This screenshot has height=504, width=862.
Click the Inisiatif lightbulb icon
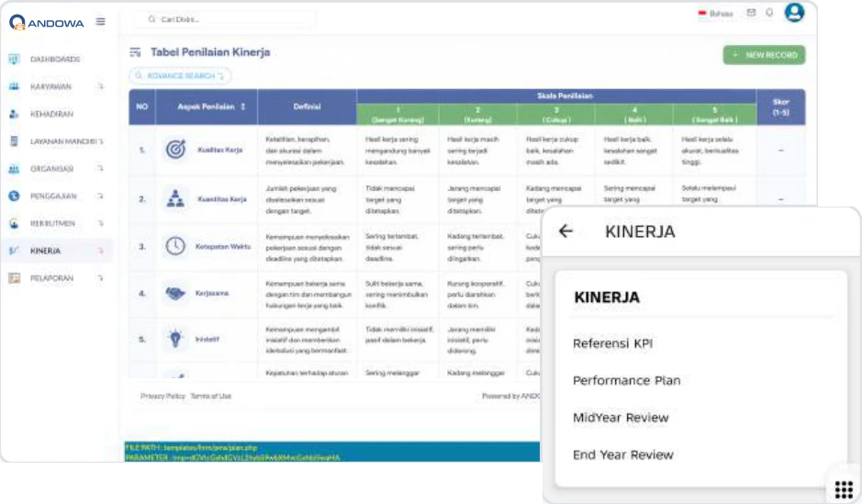(175, 339)
